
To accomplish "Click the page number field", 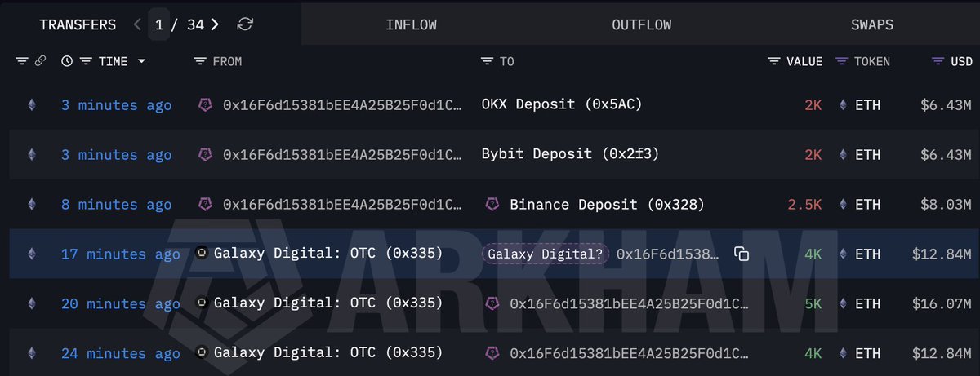I will pyautogui.click(x=158, y=24).
